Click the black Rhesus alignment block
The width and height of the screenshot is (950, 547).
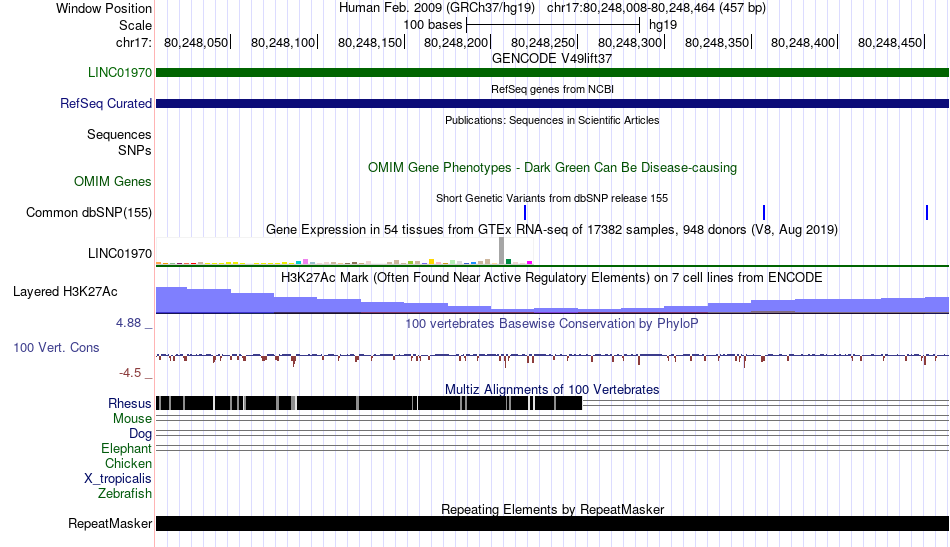pos(369,403)
